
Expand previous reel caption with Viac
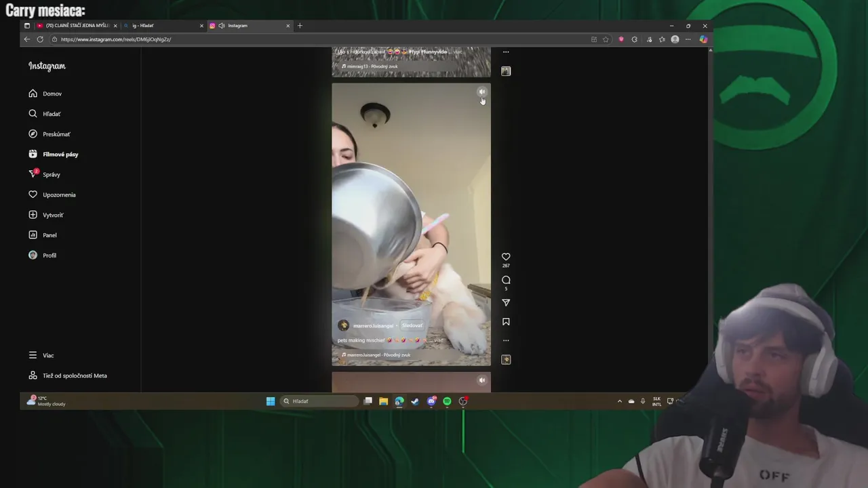(x=458, y=52)
